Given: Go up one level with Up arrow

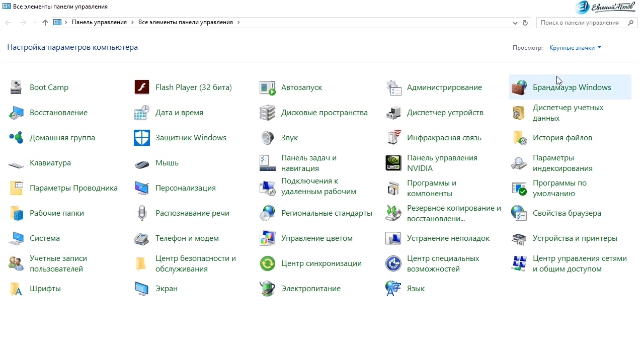Looking at the screenshot, I should (x=45, y=23).
